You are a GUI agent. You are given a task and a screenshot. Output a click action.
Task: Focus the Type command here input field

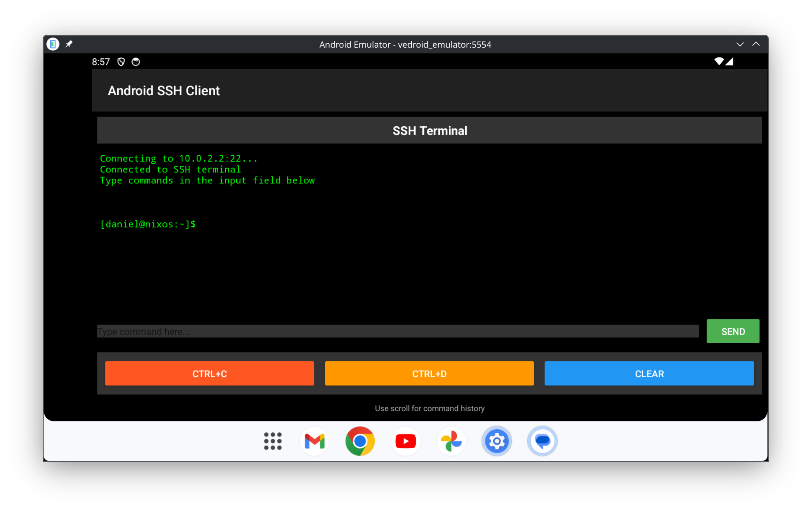point(398,331)
